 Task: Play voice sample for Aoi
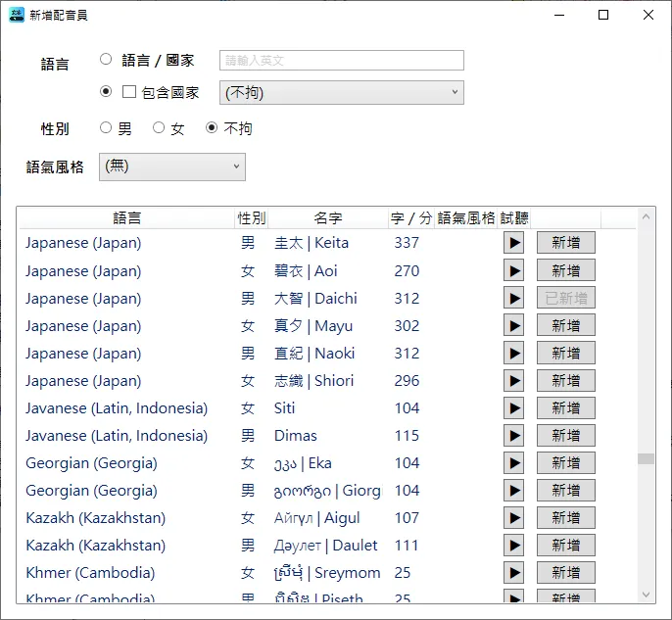(x=513, y=270)
